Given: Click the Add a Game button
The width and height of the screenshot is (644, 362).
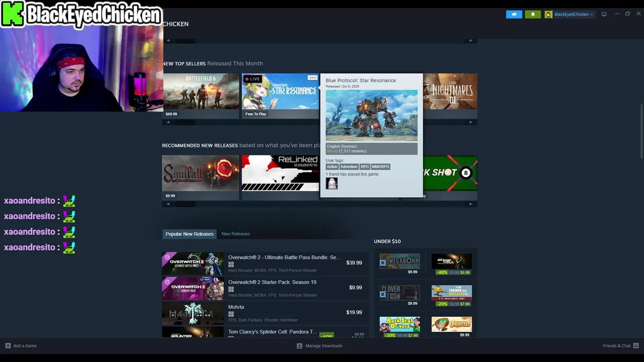Looking at the screenshot, I should click(21, 346).
